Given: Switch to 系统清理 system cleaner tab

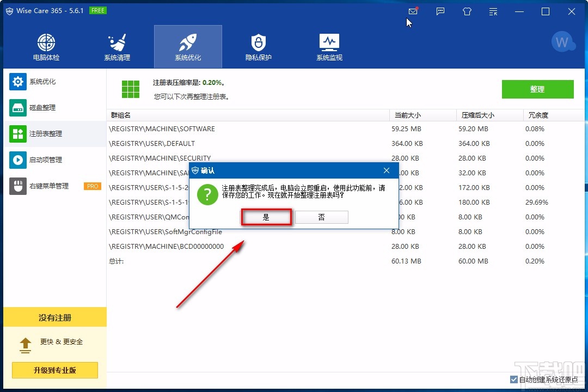Looking at the screenshot, I should point(117,47).
